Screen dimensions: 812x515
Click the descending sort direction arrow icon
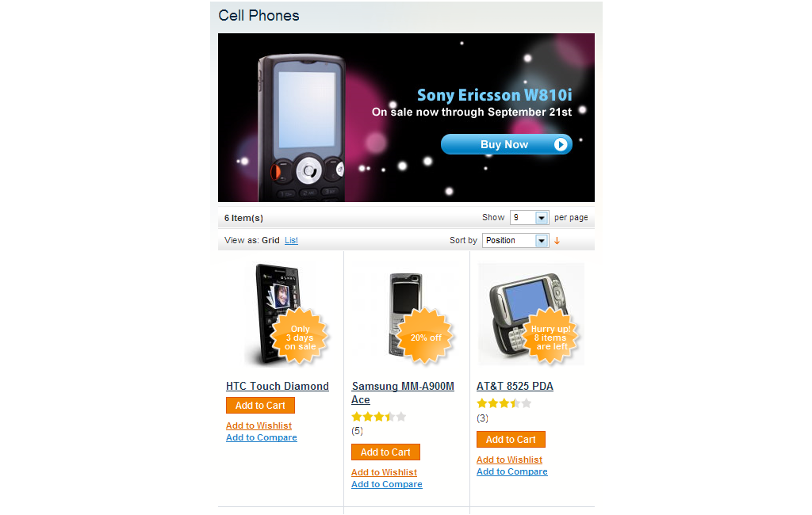[557, 241]
